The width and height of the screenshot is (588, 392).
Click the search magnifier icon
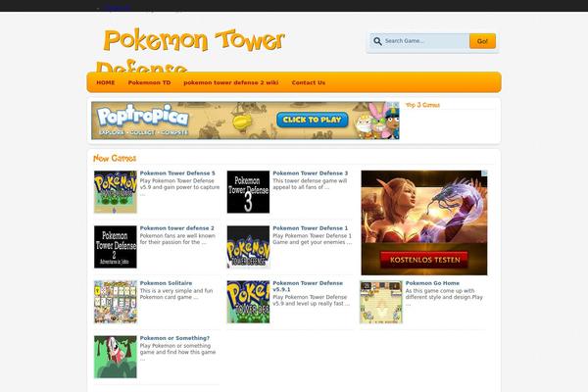[377, 41]
